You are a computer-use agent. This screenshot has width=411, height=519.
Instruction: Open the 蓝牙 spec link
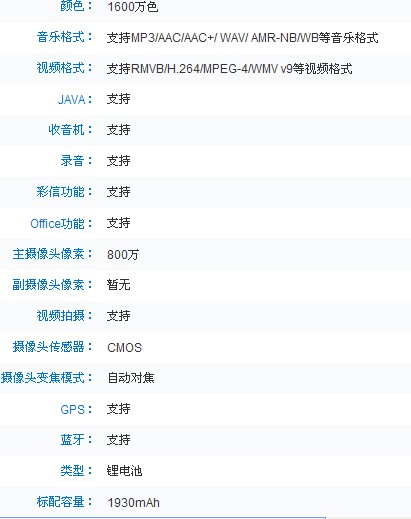point(72,440)
